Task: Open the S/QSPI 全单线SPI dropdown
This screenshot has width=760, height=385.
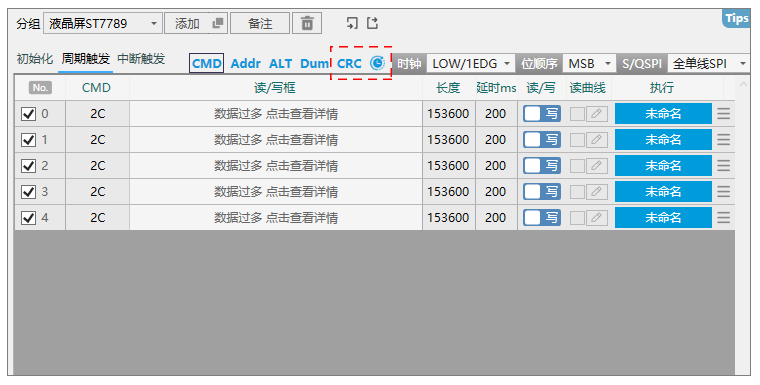Action: pos(709,64)
